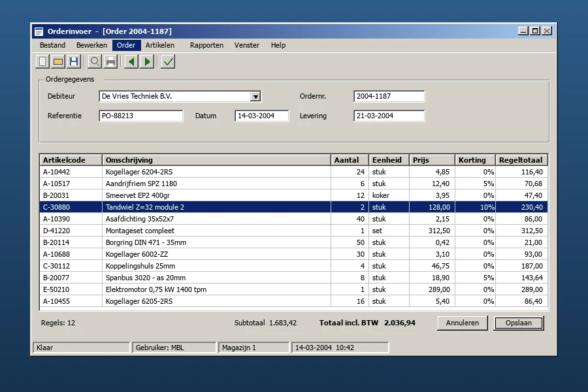
Task: Click the Levering field 21-03-2004
Action: pos(389,116)
